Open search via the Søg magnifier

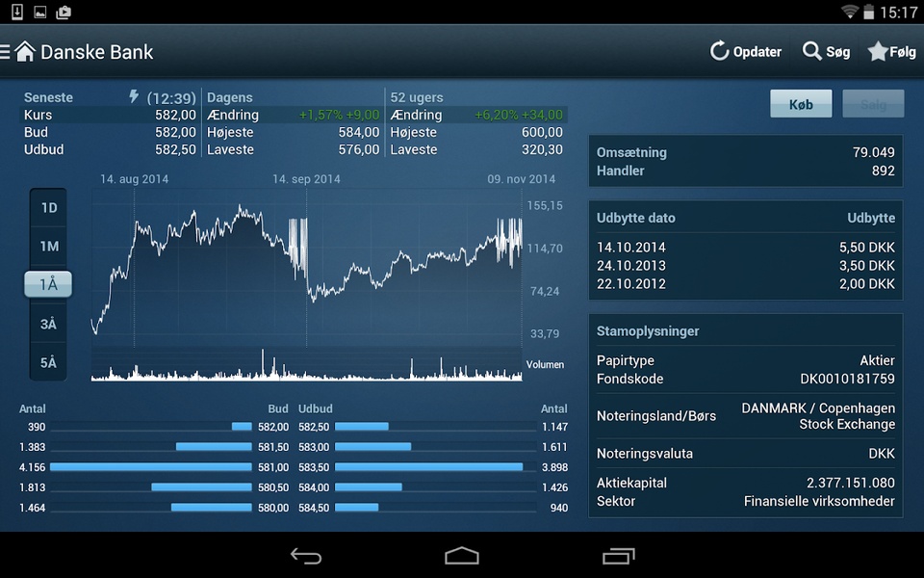pyautogui.click(x=811, y=51)
